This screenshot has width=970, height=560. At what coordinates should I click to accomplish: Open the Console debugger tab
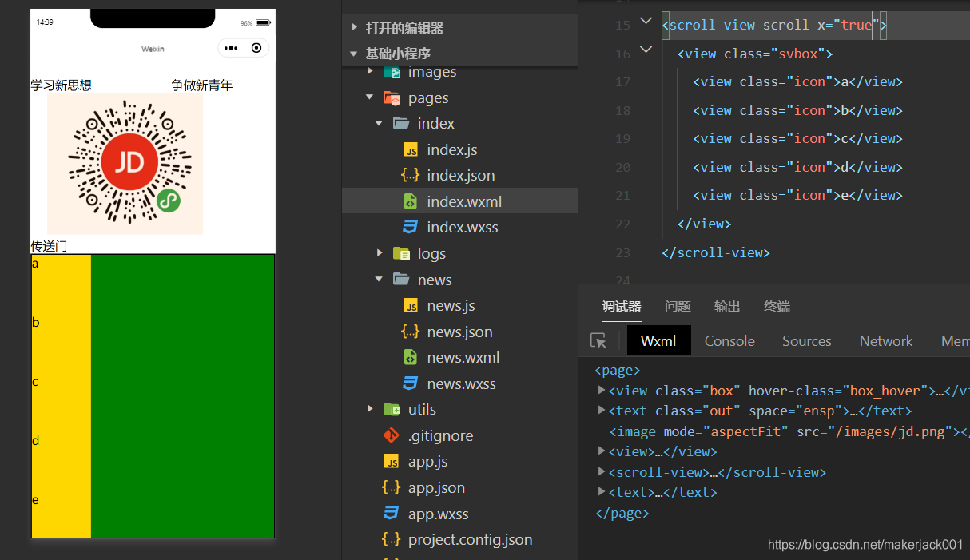point(729,341)
